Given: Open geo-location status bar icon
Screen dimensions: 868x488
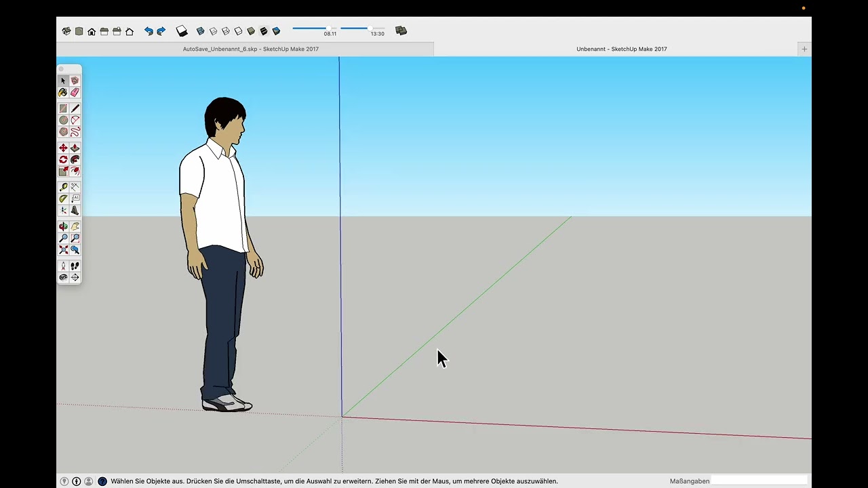Looking at the screenshot, I should point(64,481).
